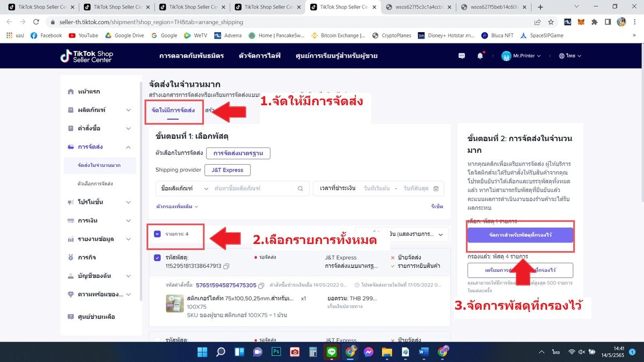
Task: Open the Chrome Apps shortcut in bookmarks bar
Action: pos(15,35)
